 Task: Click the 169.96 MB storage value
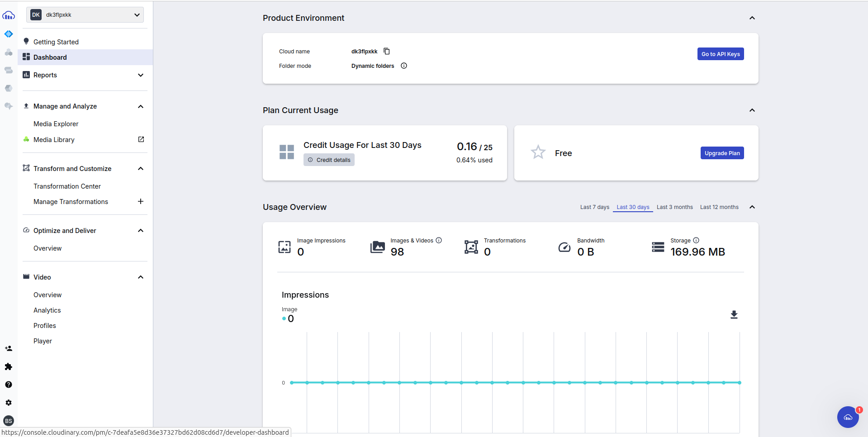(697, 252)
